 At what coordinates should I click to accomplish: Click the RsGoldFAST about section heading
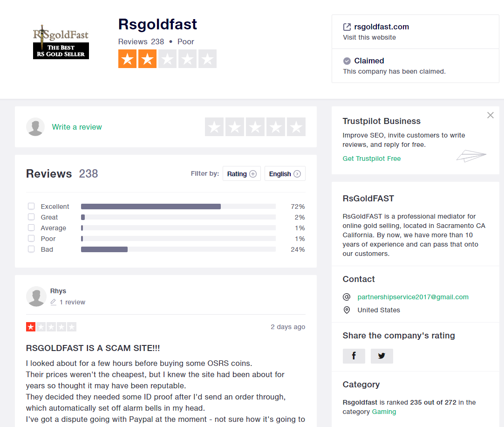point(368,198)
